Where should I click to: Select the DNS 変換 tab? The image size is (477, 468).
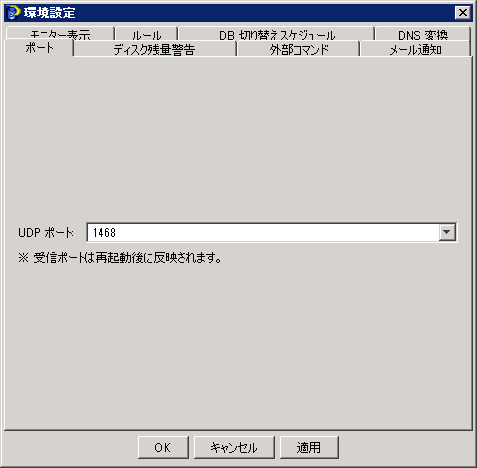point(423,34)
